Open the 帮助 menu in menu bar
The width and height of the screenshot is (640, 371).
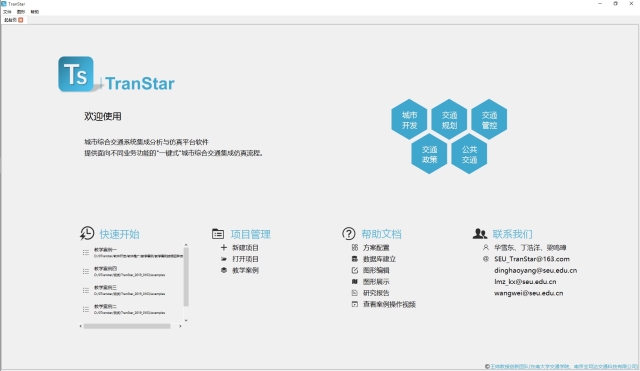pyautogui.click(x=35, y=12)
